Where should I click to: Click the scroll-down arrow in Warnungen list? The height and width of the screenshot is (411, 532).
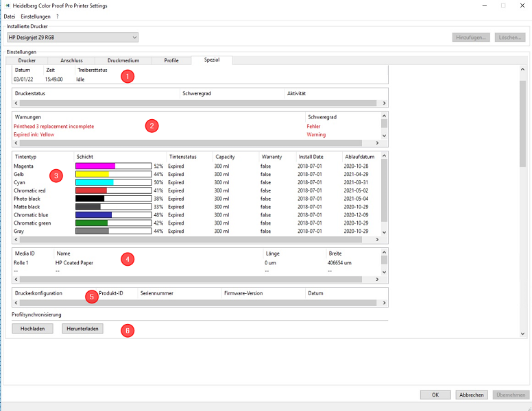tap(384, 136)
